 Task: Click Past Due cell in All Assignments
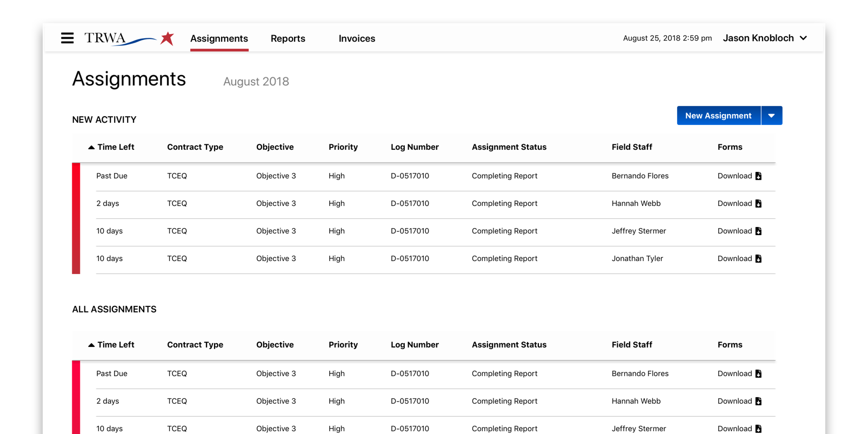[112, 374]
